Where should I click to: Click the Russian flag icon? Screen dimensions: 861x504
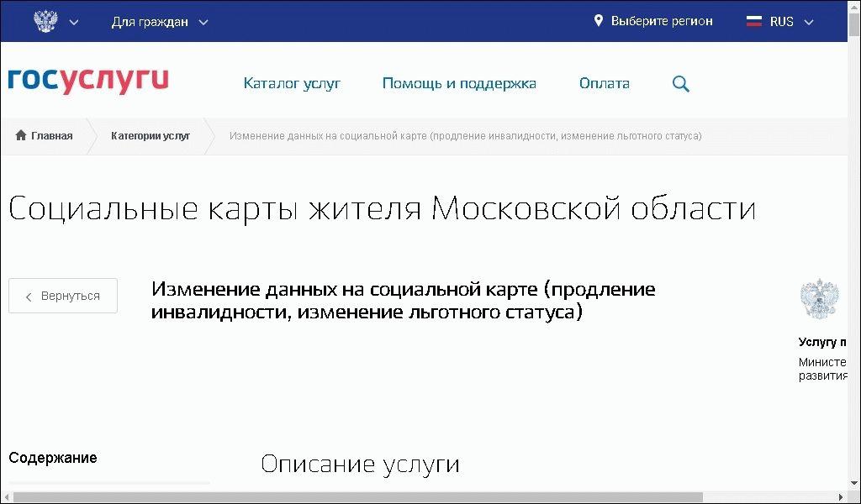754,21
